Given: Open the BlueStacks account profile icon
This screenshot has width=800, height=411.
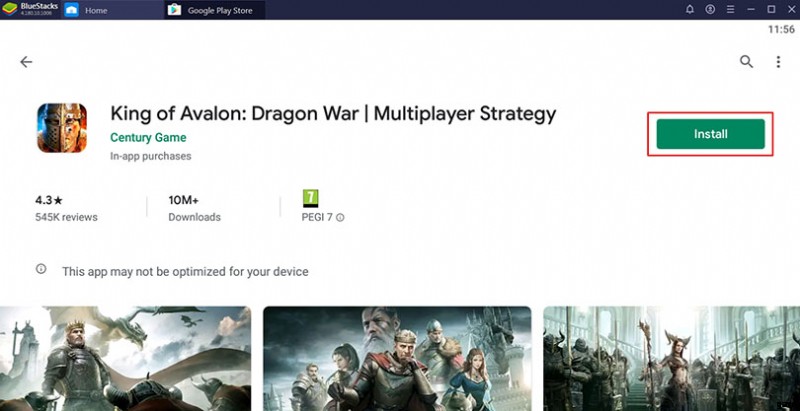Looking at the screenshot, I should click(x=710, y=10).
